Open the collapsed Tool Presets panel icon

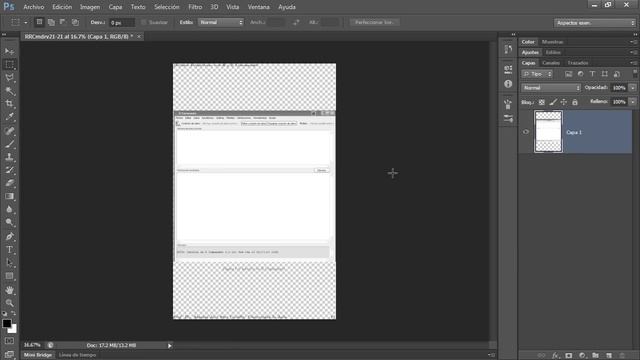coord(508,119)
